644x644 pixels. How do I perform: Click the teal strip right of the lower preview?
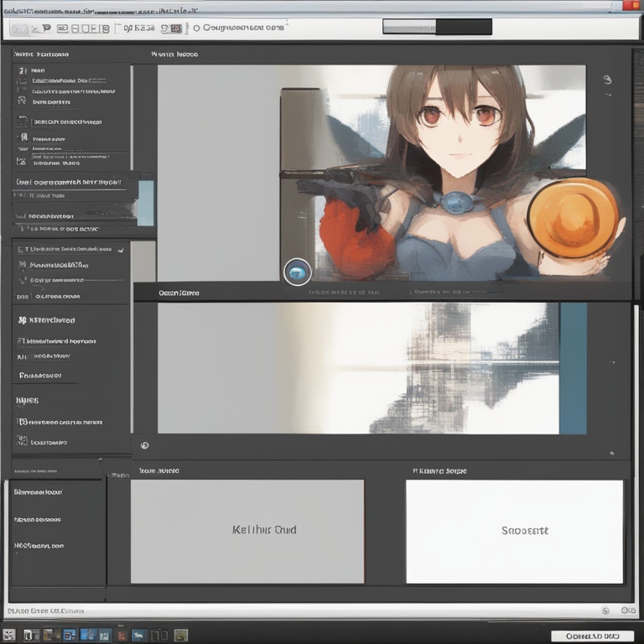[573, 368]
